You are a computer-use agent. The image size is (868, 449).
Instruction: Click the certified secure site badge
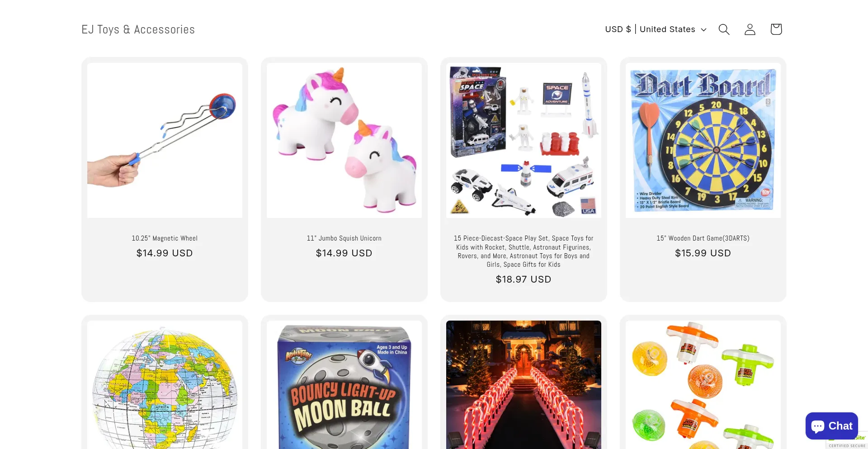point(847,442)
